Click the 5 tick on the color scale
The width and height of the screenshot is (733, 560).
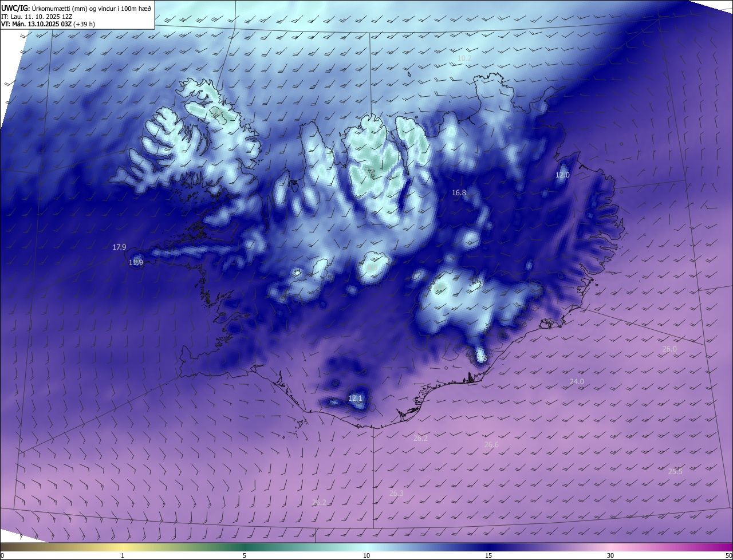tap(245, 555)
